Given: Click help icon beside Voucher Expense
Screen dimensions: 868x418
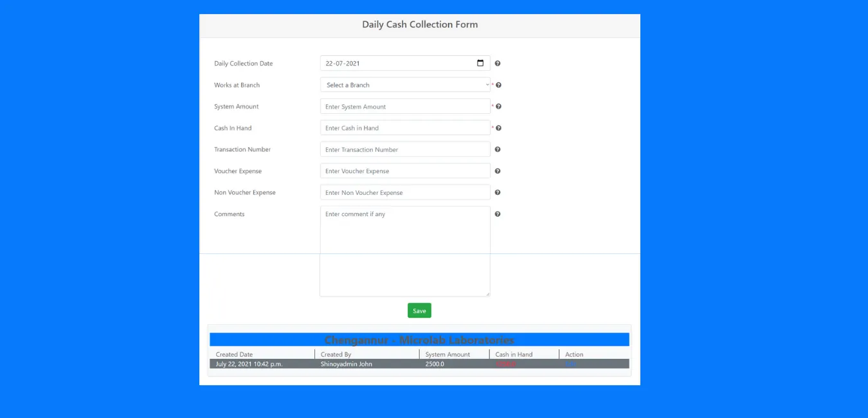Looking at the screenshot, I should [498, 170].
